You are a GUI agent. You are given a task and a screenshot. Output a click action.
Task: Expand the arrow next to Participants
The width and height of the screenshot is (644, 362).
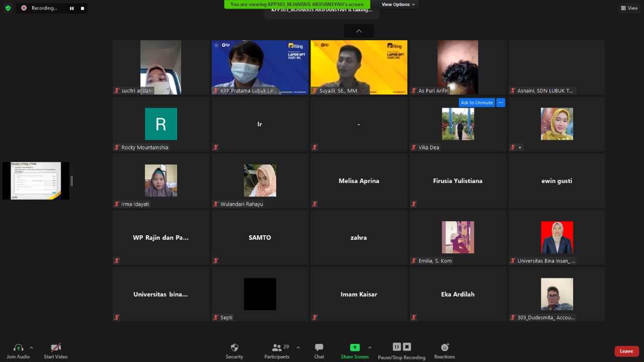[x=298, y=347]
